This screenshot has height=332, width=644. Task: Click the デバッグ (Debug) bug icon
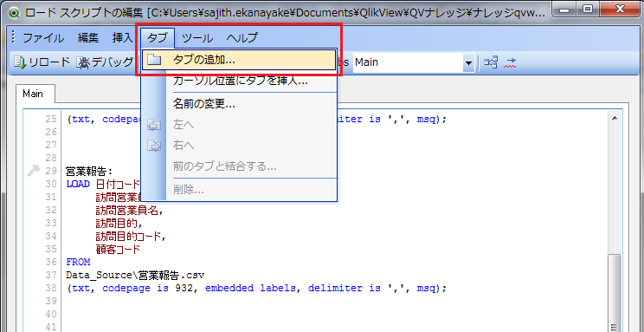click(x=83, y=62)
